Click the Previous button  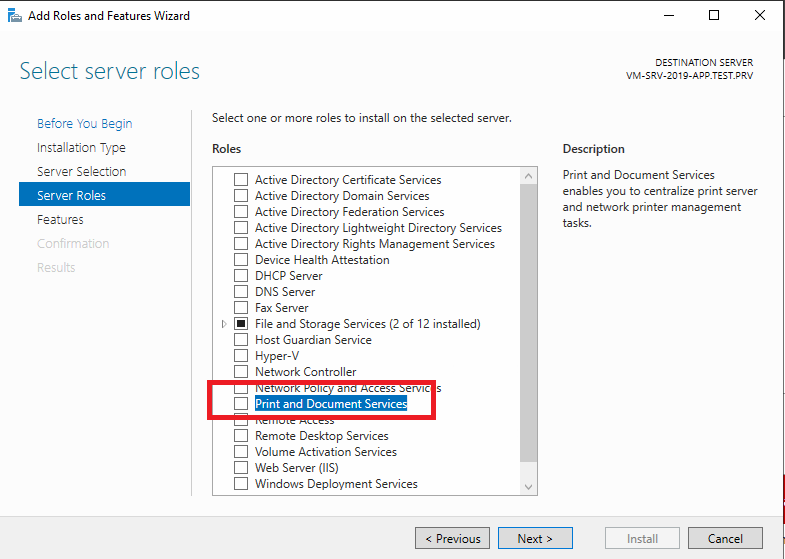453,538
